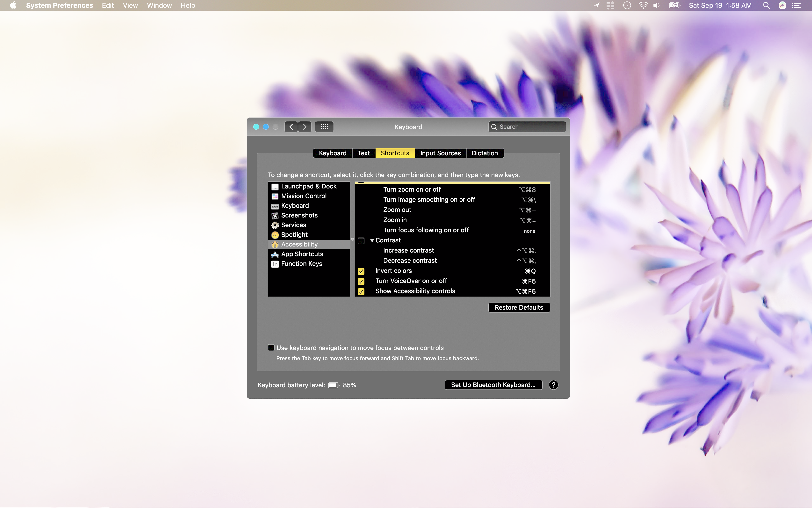
Task: Select the Decrease contrast row
Action: point(453,260)
